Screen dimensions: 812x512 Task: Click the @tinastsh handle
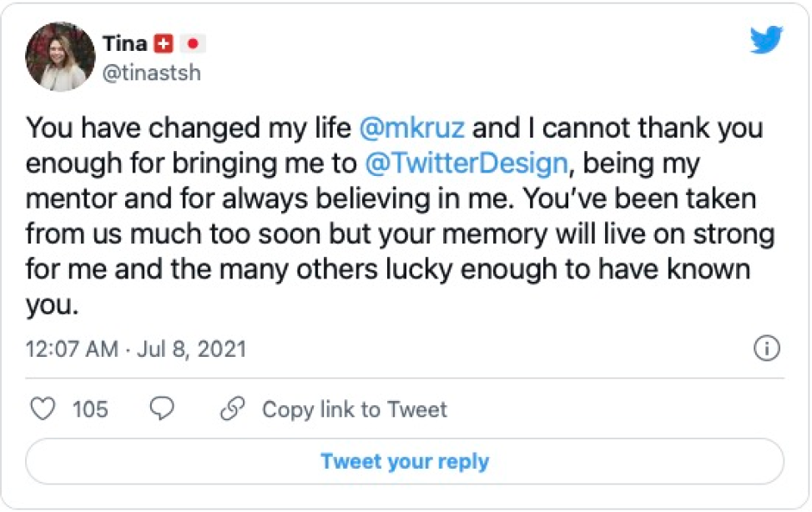[x=152, y=73]
